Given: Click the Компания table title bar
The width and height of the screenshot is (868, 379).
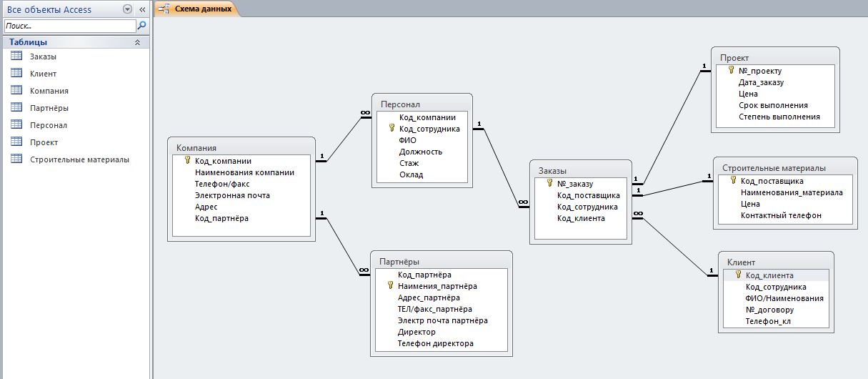Looking at the screenshot, I should coord(241,147).
